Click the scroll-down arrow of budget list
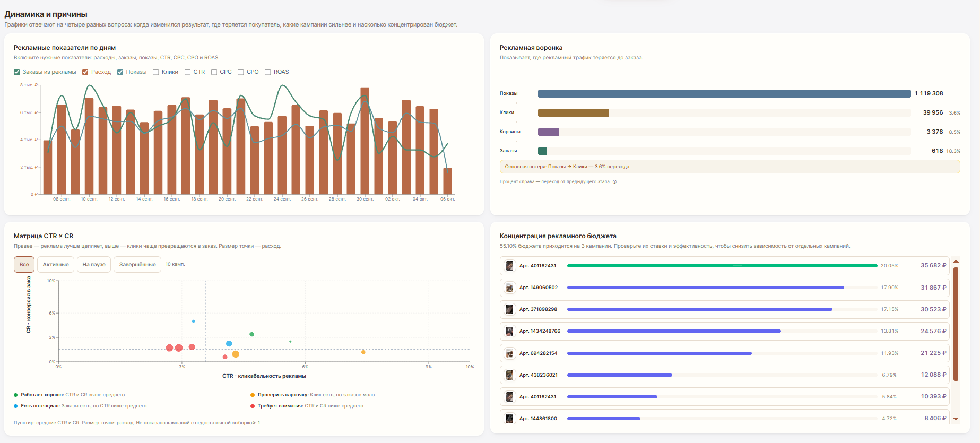This screenshot has width=980, height=443. point(956,419)
